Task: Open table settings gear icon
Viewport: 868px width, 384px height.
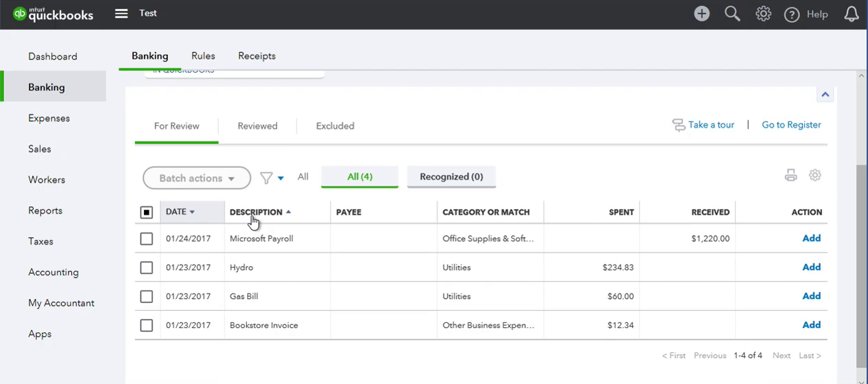Action: point(815,176)
